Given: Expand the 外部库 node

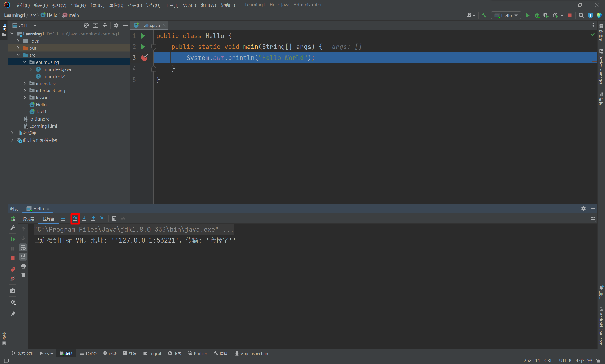Looking at the screenshot, I should tap(12, 133).
